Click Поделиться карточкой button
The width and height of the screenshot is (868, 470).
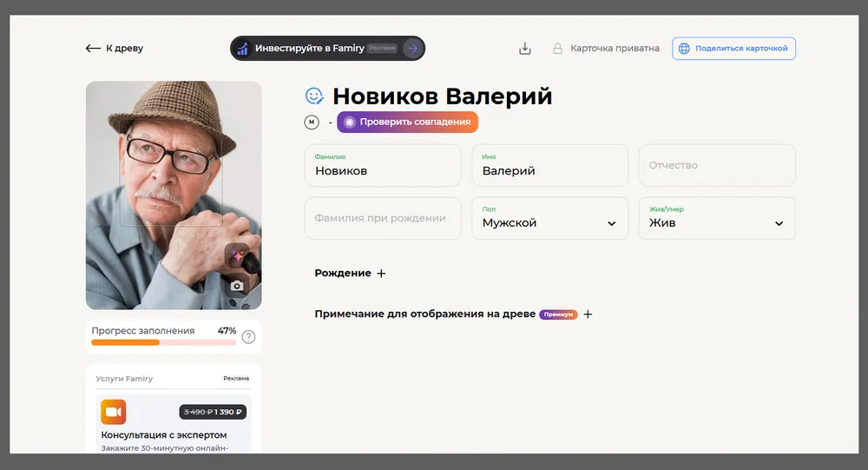tap(733, 49)
